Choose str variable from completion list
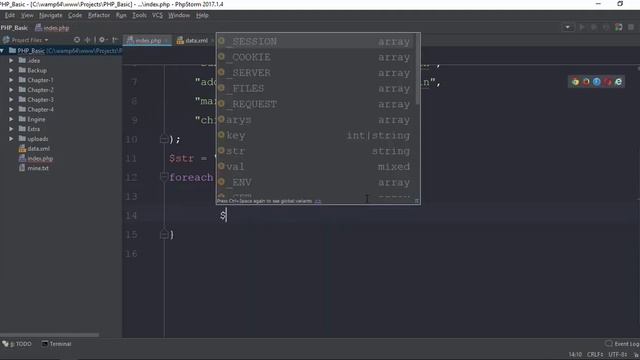Viewport: 640px width, 360px height. tap(316, 151)
